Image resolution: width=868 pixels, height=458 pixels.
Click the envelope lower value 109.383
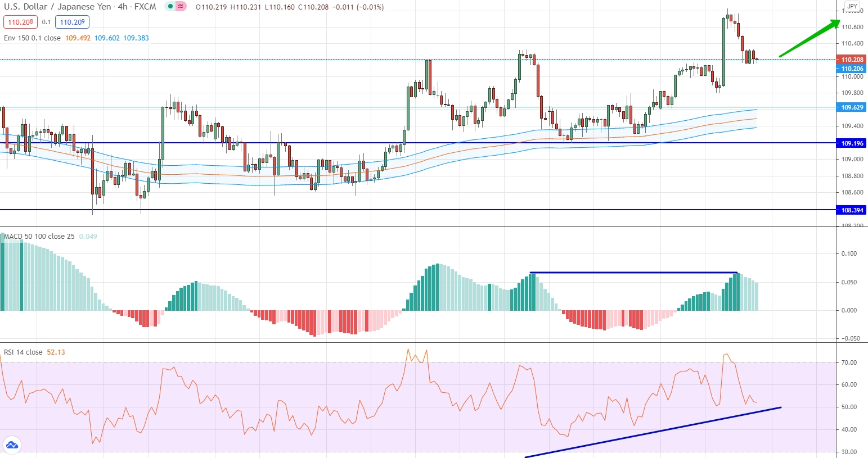click(136, 38)
